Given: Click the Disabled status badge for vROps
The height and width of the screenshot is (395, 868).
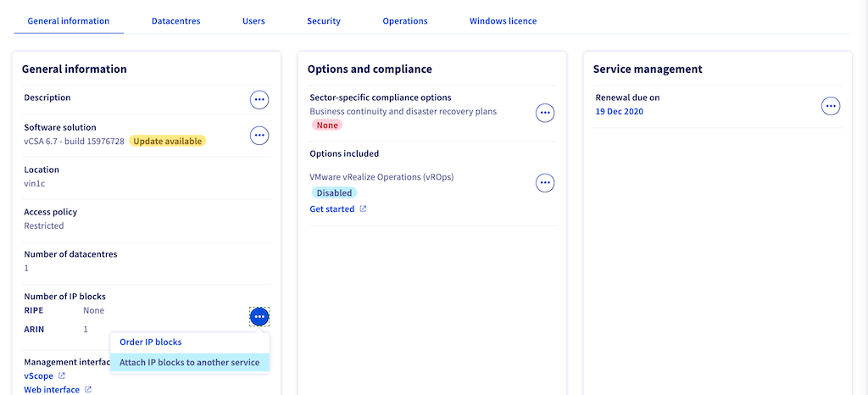Looking at the screenshot, I should click(x=334, y=193).
